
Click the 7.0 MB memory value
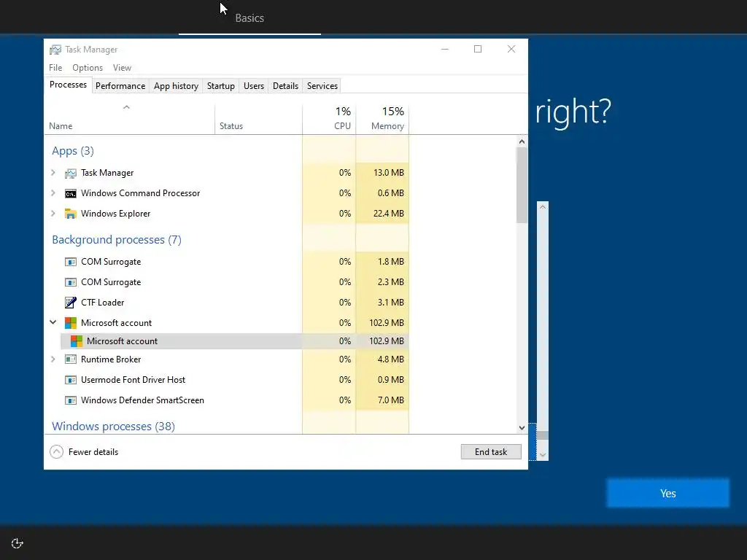pos(391,400)
